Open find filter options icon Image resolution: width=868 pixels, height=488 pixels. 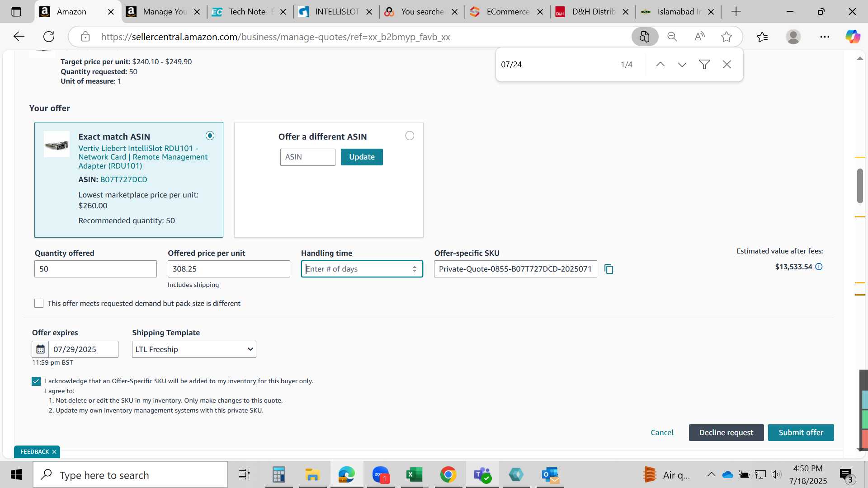point(704,65)
